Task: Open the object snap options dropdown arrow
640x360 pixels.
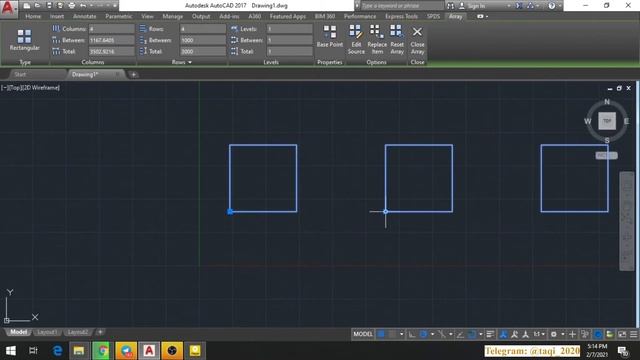Action: pos(481,334)
